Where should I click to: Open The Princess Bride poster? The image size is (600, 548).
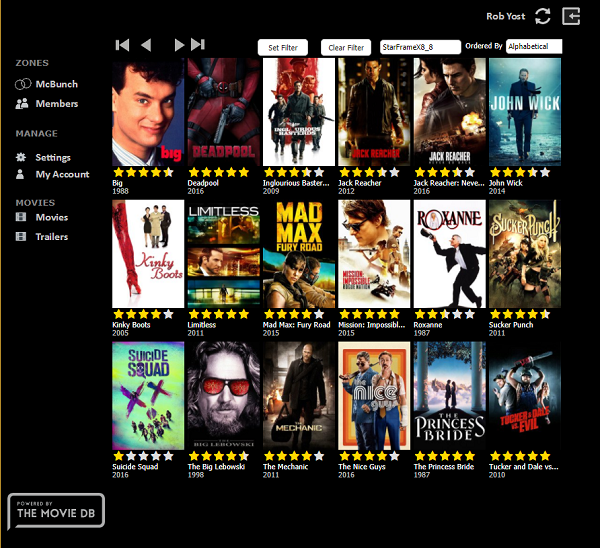click(450, 396)
